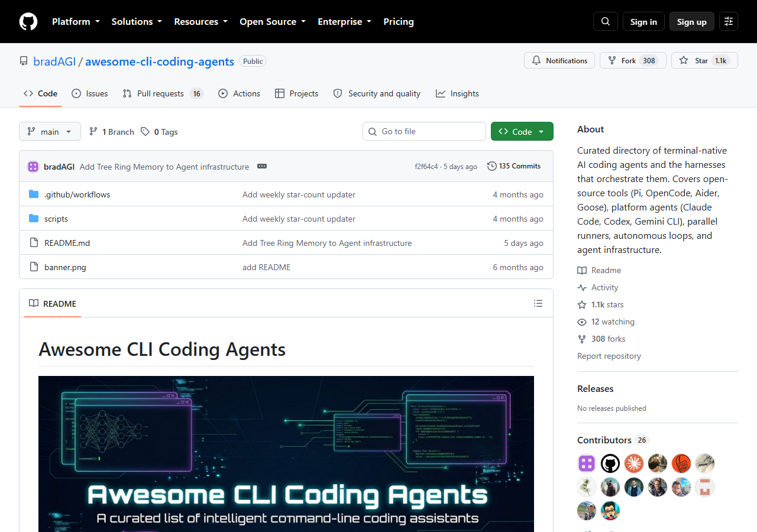Expand the Solutions header menu
Screen dimensions: 757x532
pos(137,22)
